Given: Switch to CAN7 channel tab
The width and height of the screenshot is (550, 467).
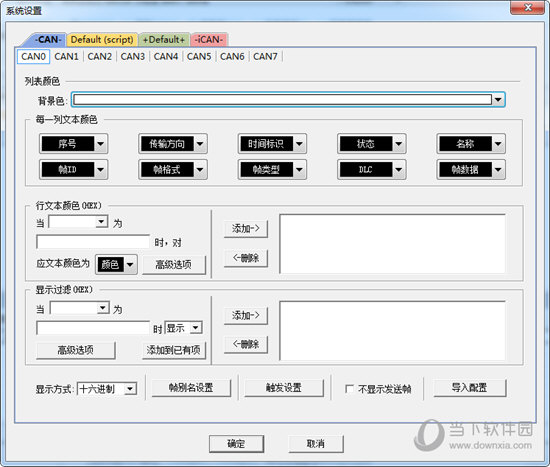Looking at the screenshot, I should 265,56.
